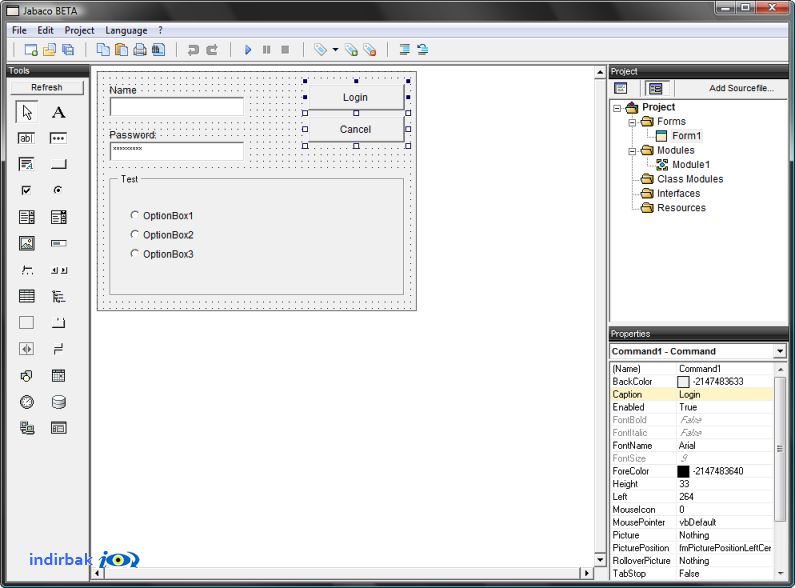Image resolution: width=795 pixels, height=588 pixels.
Task: Pause the running project
Action: pos(267,50)
